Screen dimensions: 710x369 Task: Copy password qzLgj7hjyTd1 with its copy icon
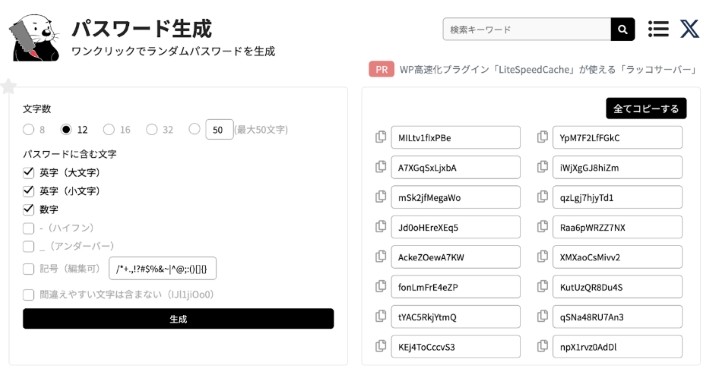542,196
